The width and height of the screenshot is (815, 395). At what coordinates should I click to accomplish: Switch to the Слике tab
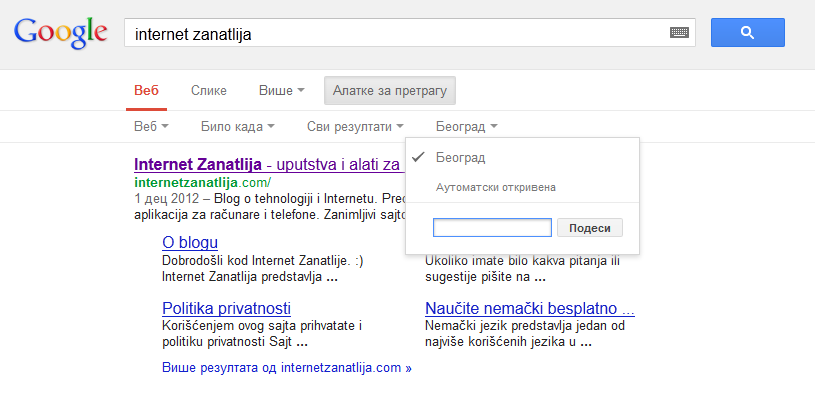(x=208, y=91)
